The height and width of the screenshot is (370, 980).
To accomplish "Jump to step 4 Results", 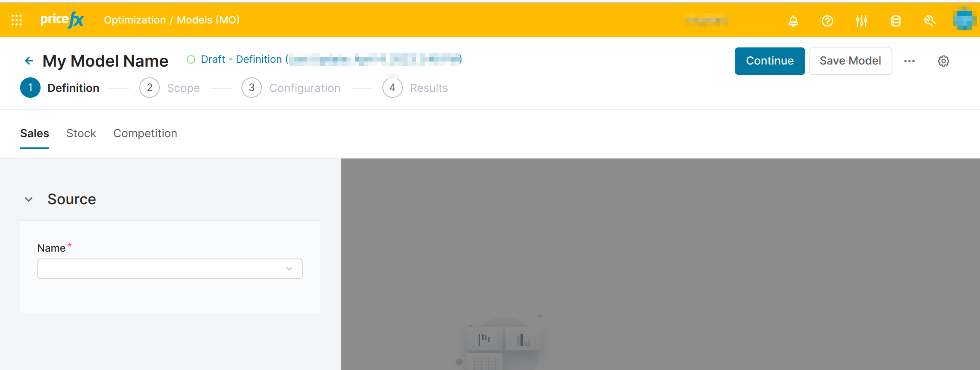I will (392, 88).
